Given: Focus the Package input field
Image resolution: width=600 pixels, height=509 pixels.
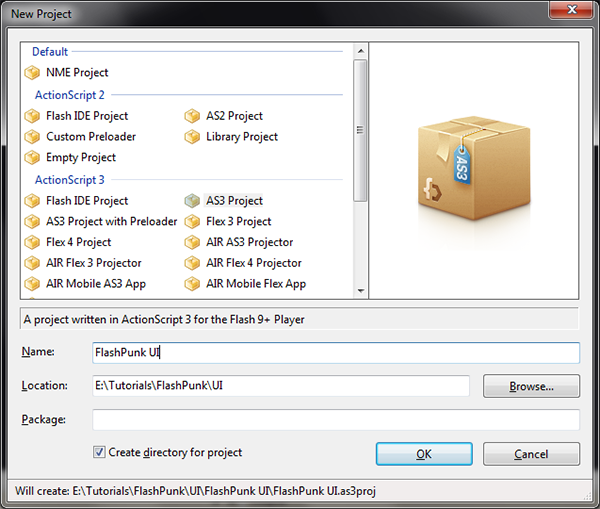Looking at the screenshot, I should 335,420.
